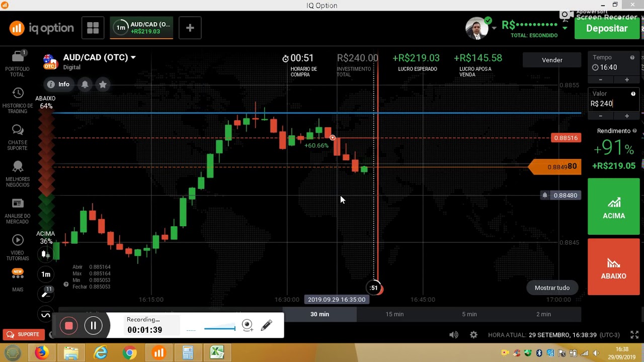Toggle the favorite star for AUD/CAD
Screen dimensions: 644x362
(103, 84)
